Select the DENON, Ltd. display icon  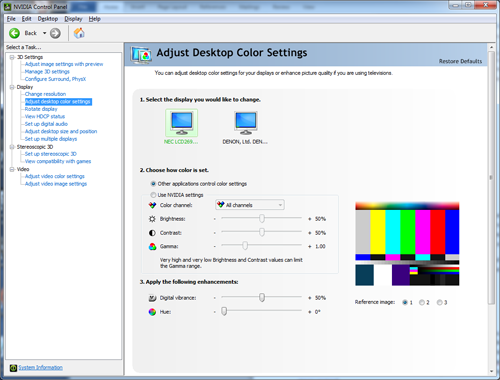[246, 123]
